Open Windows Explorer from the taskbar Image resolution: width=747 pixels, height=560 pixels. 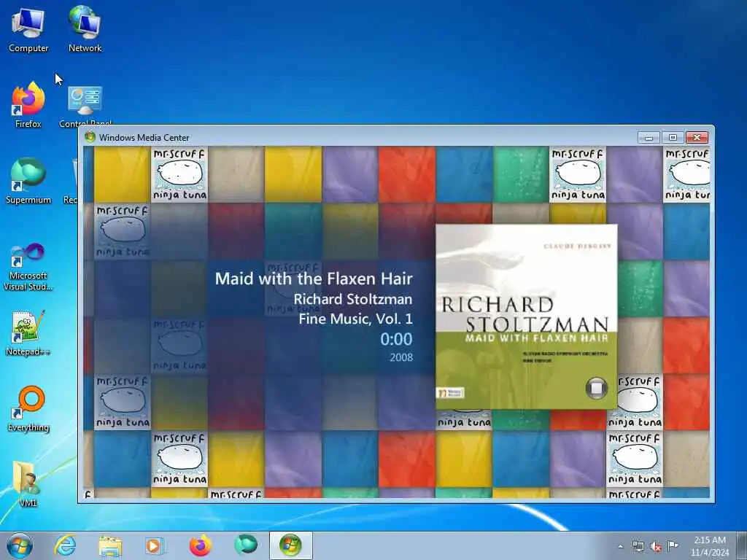pos(110,545)
